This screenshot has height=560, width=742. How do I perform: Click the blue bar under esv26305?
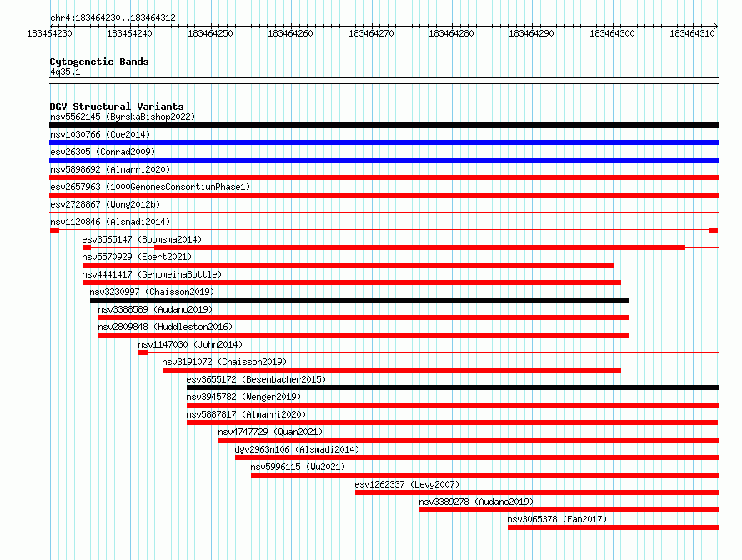(384, 160)
